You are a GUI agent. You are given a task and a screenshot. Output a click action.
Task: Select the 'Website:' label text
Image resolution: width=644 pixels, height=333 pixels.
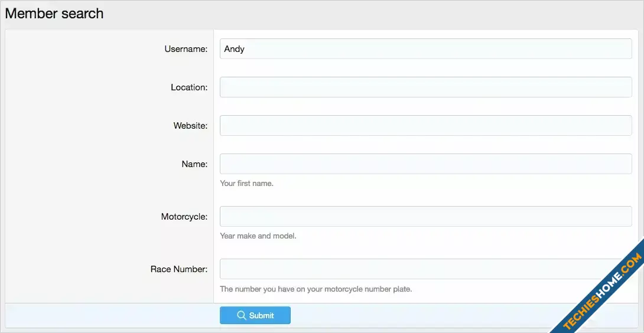pos(190,126)
